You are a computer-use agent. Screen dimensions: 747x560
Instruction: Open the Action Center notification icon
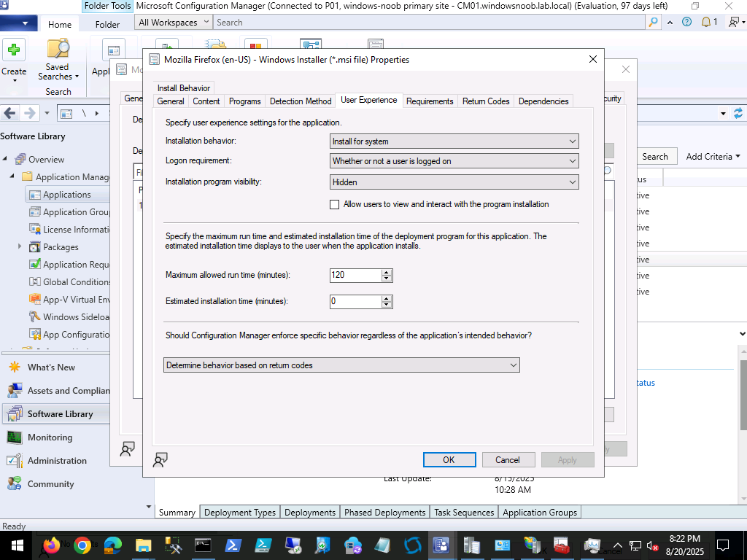click(x=723, y=545)
